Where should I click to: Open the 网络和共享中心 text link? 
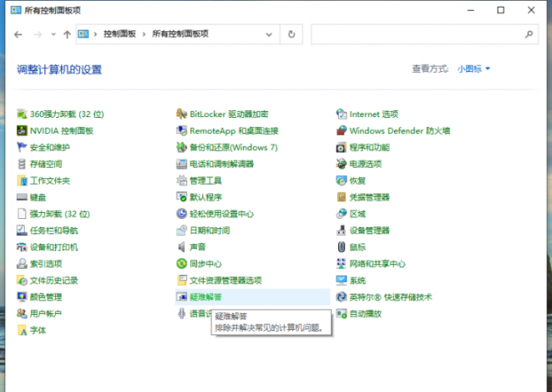tap(377, 264)
